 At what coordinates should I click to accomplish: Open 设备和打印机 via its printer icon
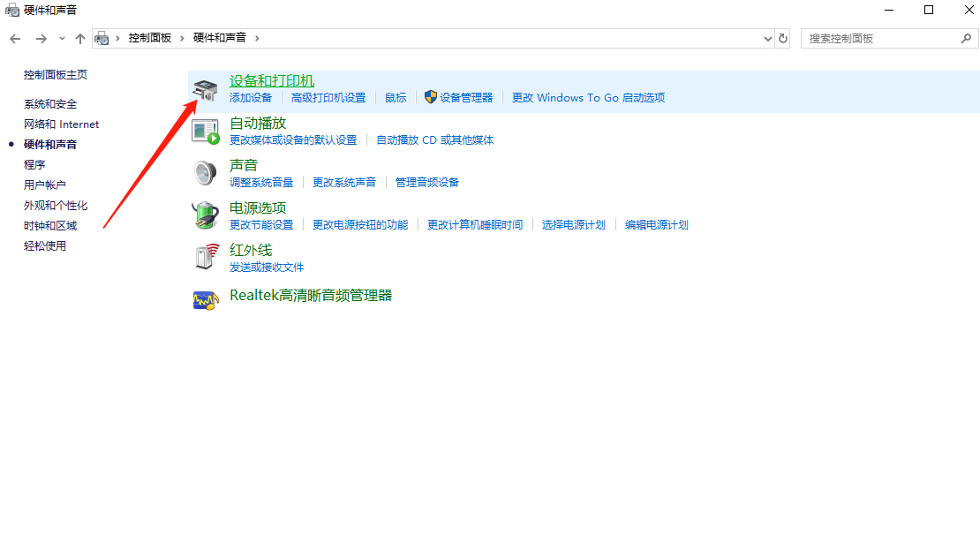click(205, 87)
